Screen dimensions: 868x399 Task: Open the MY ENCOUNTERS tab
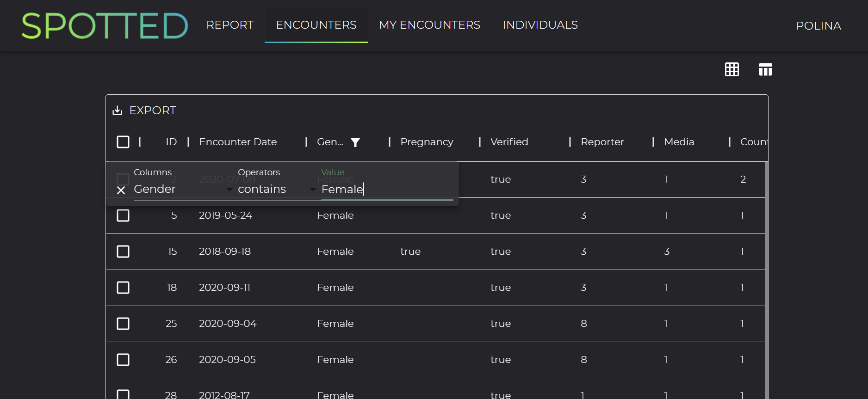click(x=429, y=25)
